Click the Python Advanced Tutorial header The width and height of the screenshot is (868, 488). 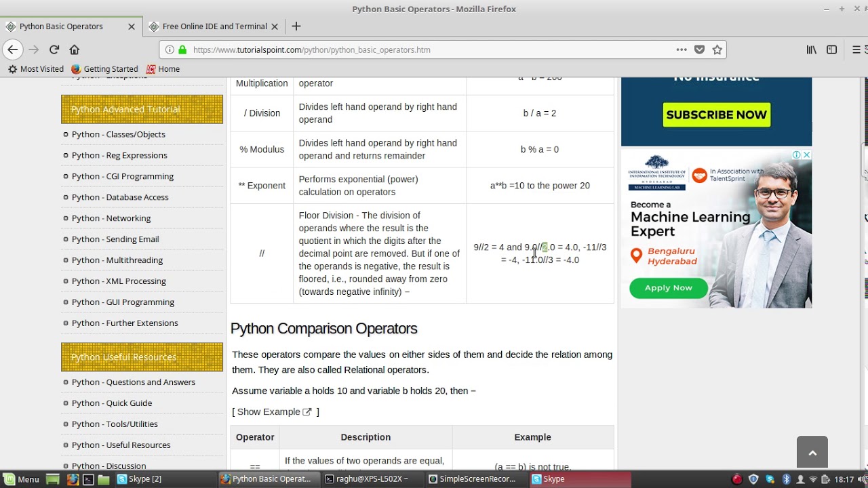click(x=142, y=109)
